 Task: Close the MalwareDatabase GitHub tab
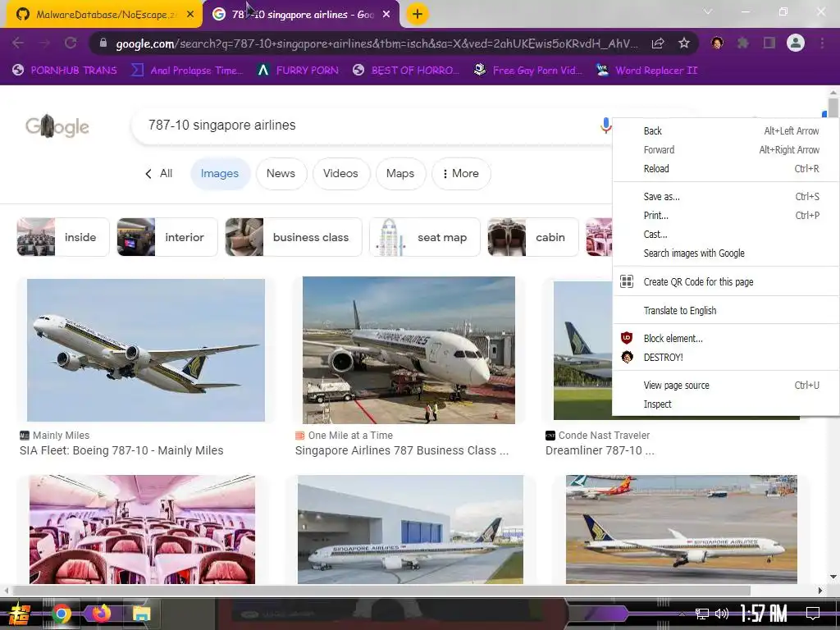[x=190, y=15]
